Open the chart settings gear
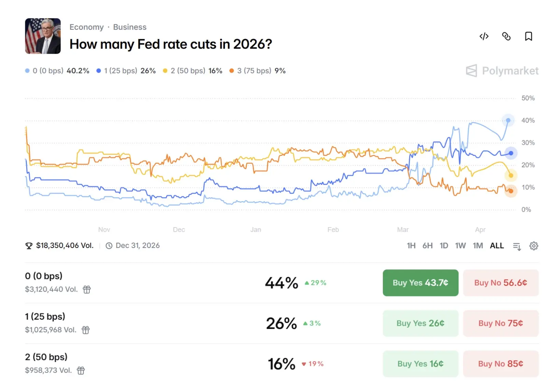Screen dimensions: 553x392 (534, 246)
